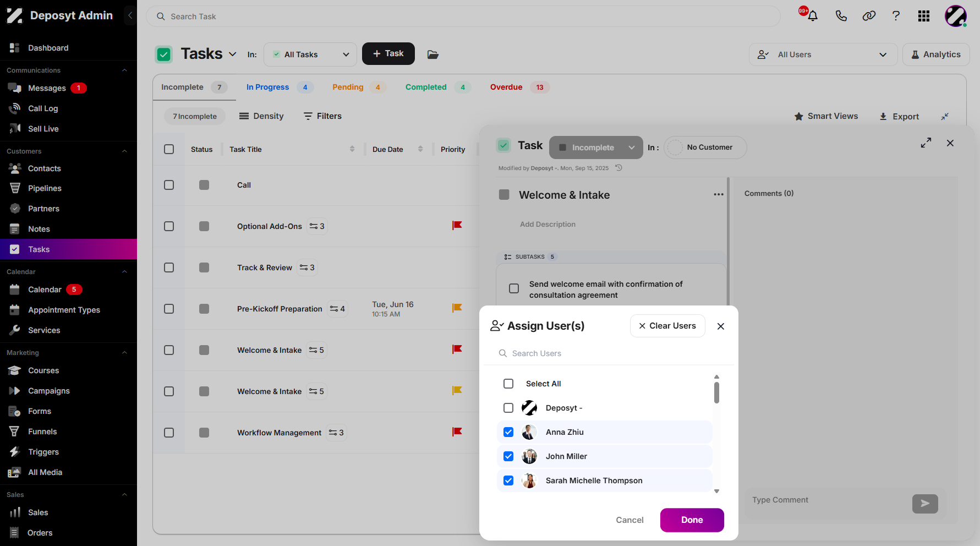Open the Welcome & Intake three-dots menu
Image resolution: width=980 pixels, height=546 pixels.
[719, 194]
